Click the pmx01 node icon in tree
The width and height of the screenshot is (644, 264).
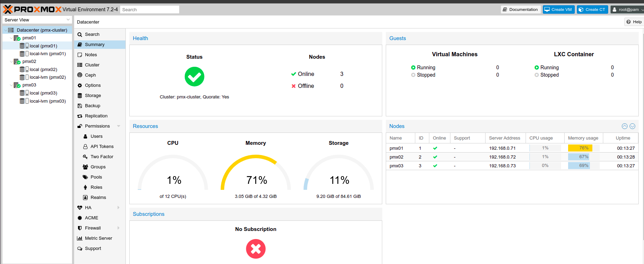click(17, 38)
